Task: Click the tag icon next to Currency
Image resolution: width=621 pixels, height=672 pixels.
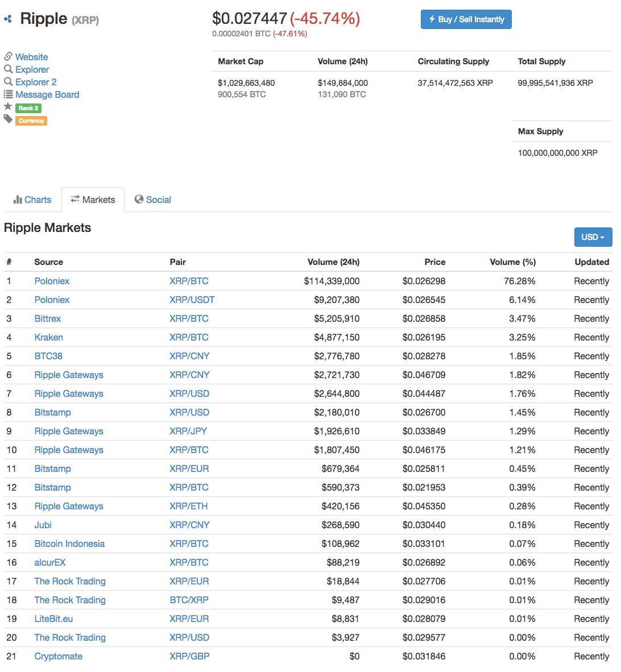Action: 8,119
